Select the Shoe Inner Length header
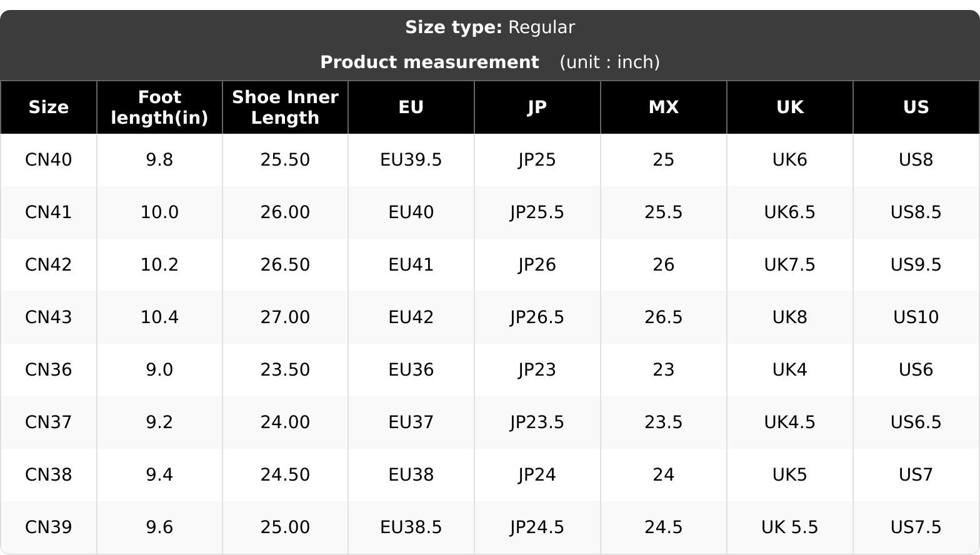980x555 pixels. [x=285, y=107]
